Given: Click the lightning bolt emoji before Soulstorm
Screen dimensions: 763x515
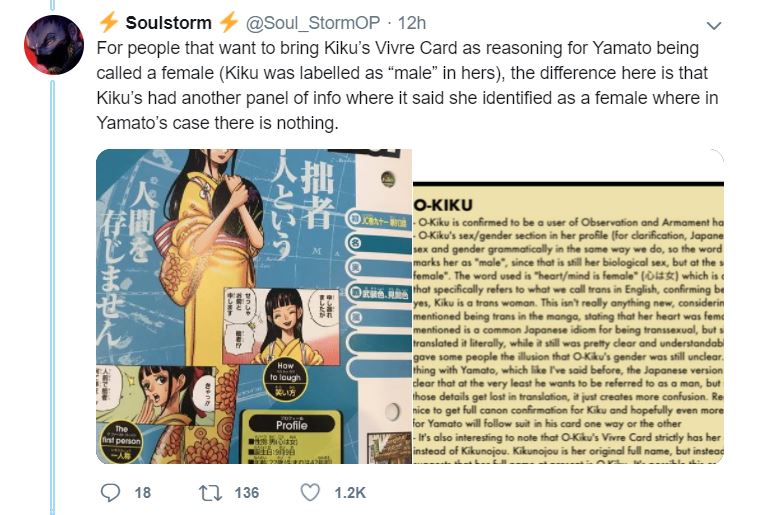Looking at the screenshot, I should (x=109, y=22).
